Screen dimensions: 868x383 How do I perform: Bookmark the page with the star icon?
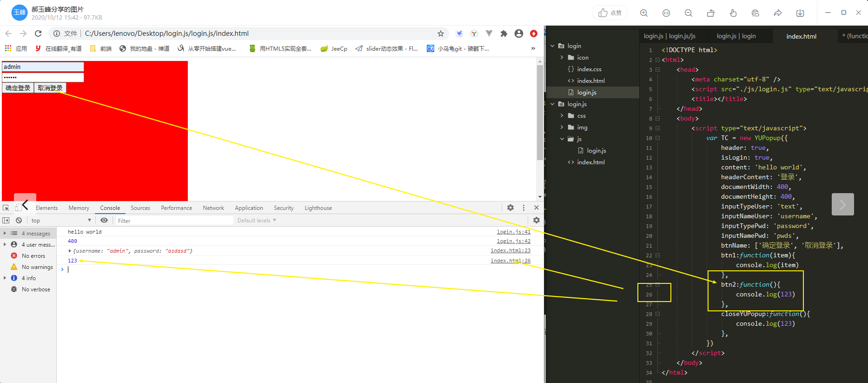click(440, 34)
